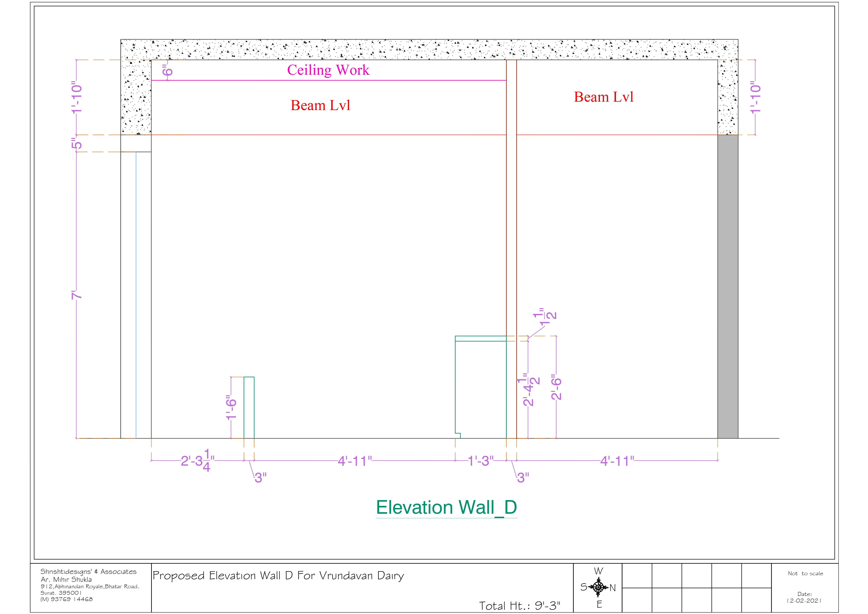Click the 6" ceiling drop dimension
The image size is (868, 614).
(x=168, y=70)
